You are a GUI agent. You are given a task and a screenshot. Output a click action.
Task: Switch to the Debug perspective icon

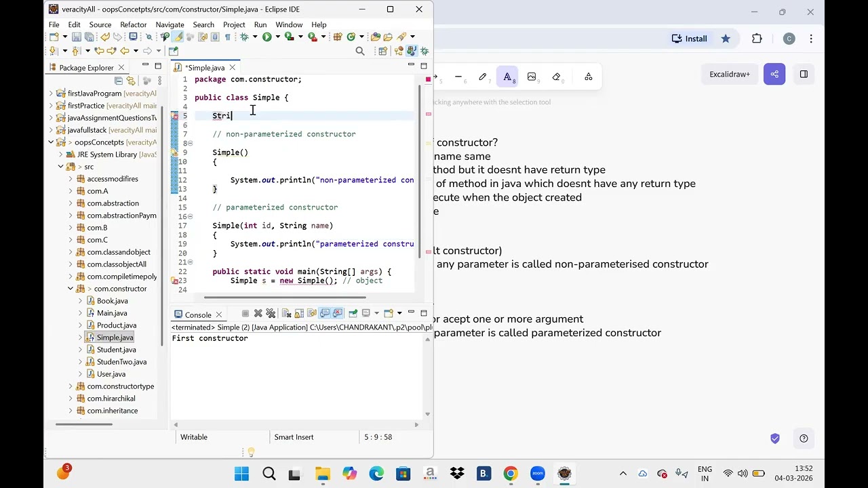[x=425, y=51]
